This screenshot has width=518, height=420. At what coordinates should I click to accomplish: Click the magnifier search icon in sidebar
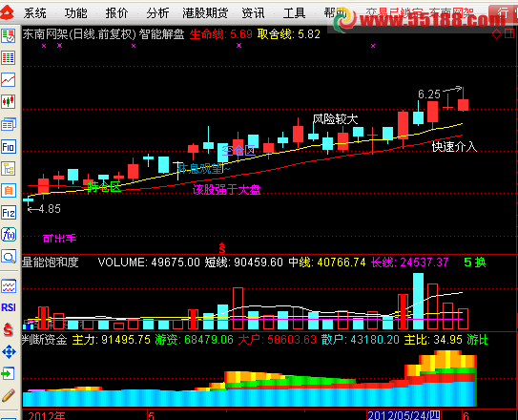9,257
